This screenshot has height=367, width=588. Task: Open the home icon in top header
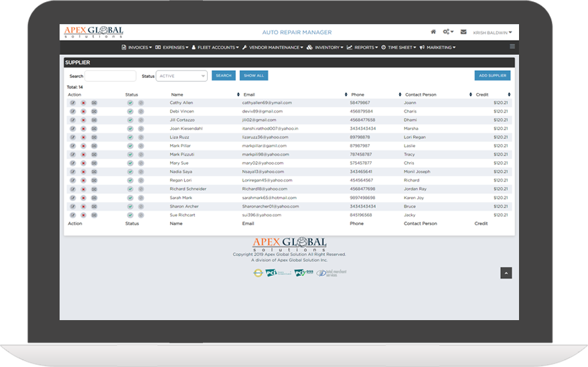[433, 31]
